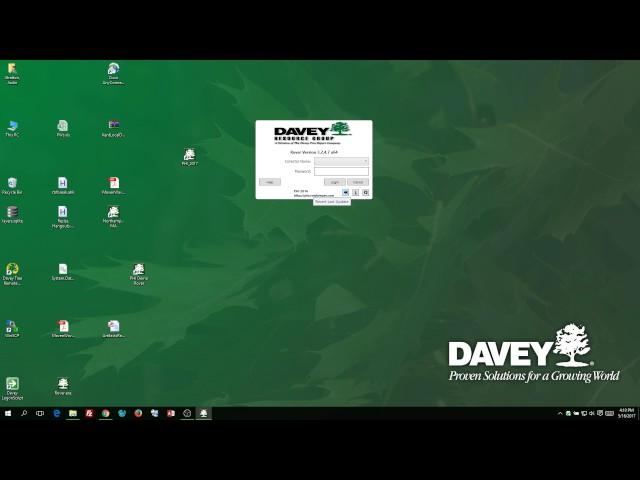Screen dimensions: 640x480
Task: Click the taskbar clock and date
Action: (x=625, y=413)
